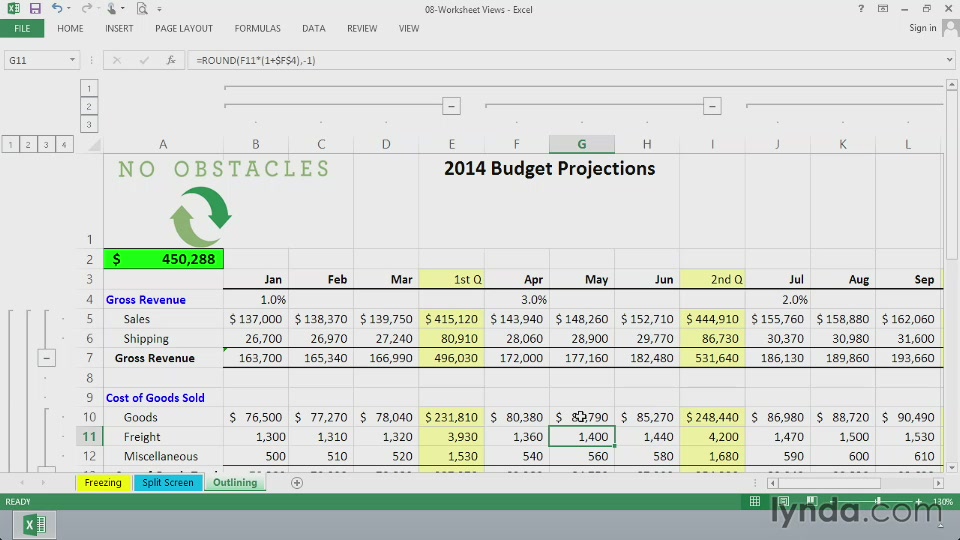Screen dimensions: 960x540
Task: Click the Select All corner triangle
Action: point(94,145)
